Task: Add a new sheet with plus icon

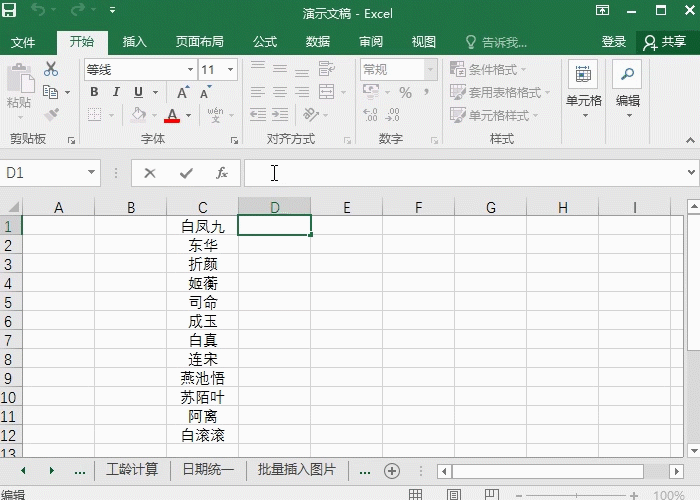Action: tap(392, 471)
